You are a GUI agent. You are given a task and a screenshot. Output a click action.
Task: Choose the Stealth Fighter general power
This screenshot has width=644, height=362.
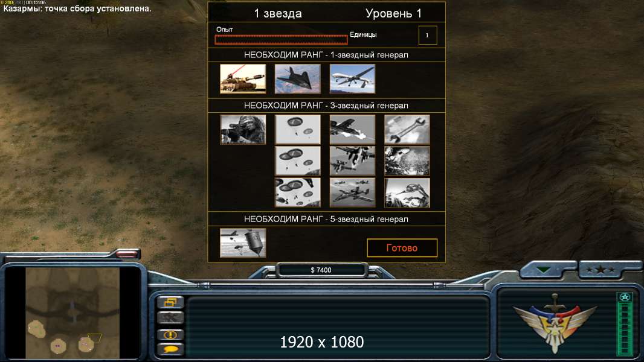[x=298, y=78]
